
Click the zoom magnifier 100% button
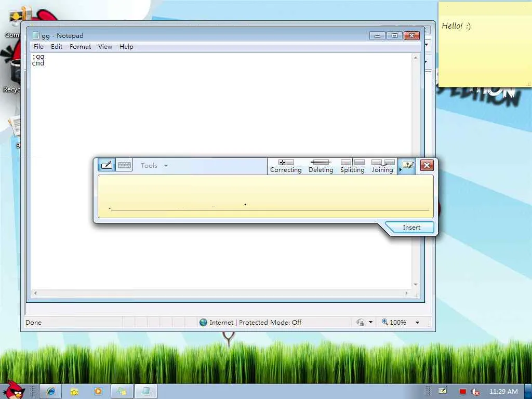tap(394, 322)
